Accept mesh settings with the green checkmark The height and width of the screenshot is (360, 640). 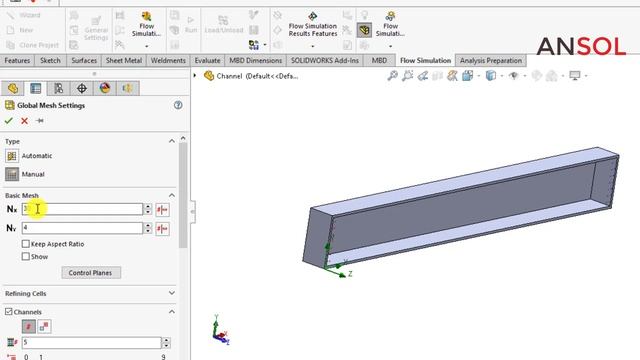click(x=9, y=121)
